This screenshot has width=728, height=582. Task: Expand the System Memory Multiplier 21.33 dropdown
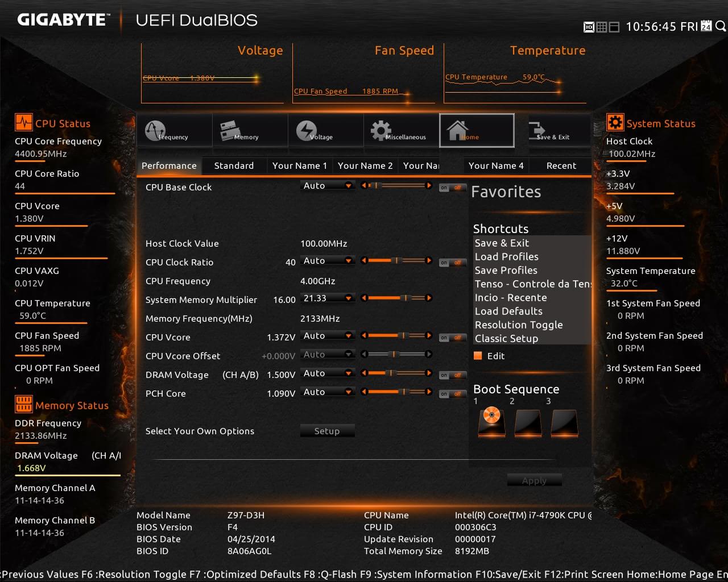point(328,298)
